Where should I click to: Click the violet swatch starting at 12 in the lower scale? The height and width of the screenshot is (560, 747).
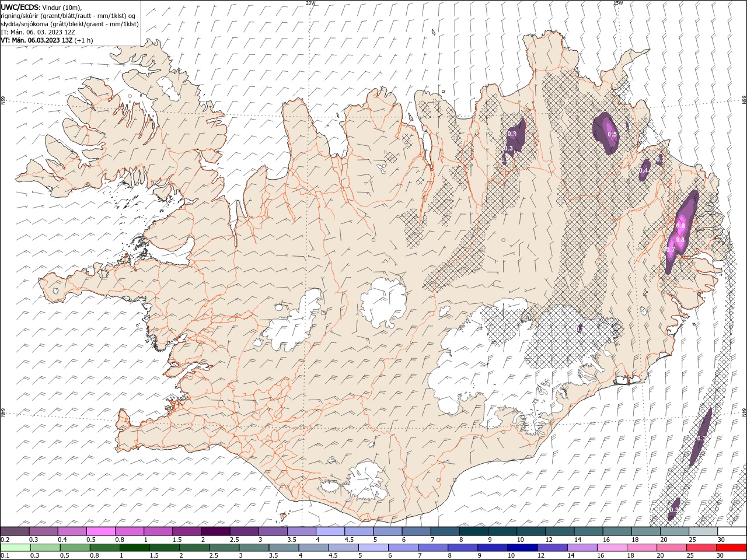(x=552, y=548)
